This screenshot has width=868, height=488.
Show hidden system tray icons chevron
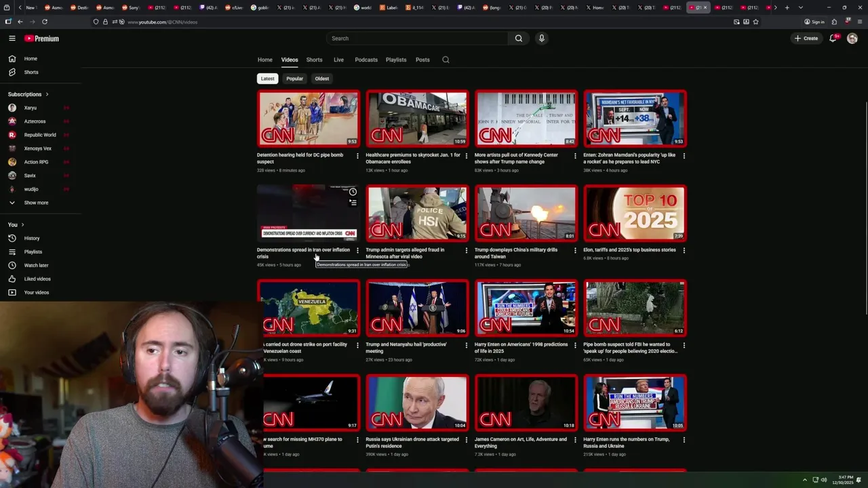(805, 480)
